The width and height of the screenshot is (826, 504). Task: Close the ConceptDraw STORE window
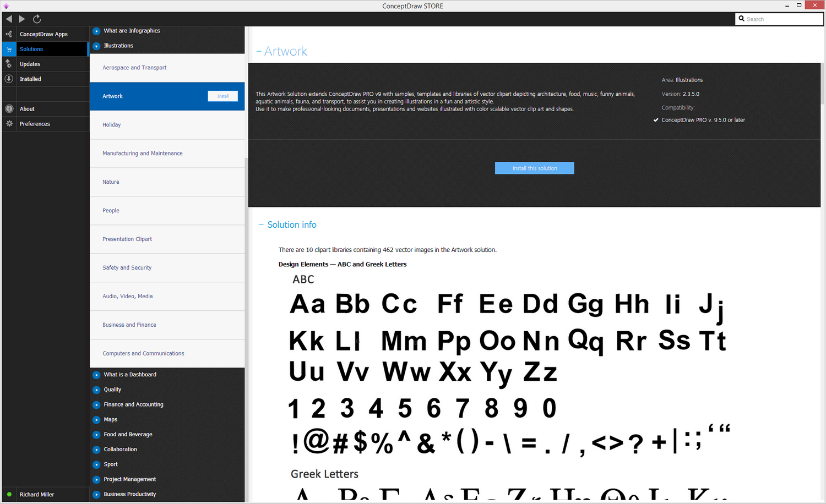pyautogui.click(x=814, y=5)
